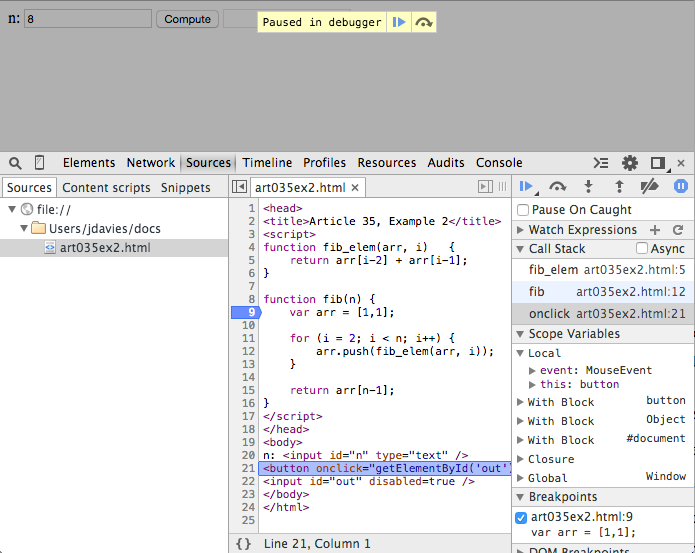
Task: Remove breakpoint marker on line 9 gutter
Action: pos(246,312)
